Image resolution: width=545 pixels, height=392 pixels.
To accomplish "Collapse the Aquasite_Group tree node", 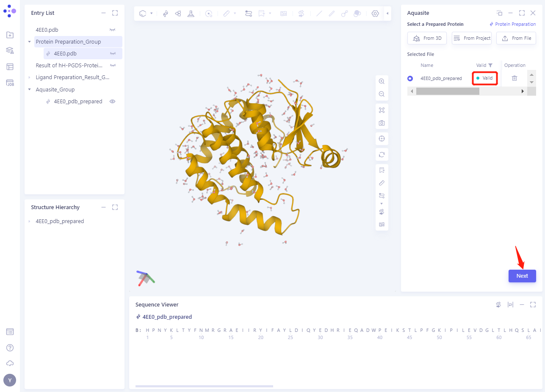I will (x=29, y=89).
